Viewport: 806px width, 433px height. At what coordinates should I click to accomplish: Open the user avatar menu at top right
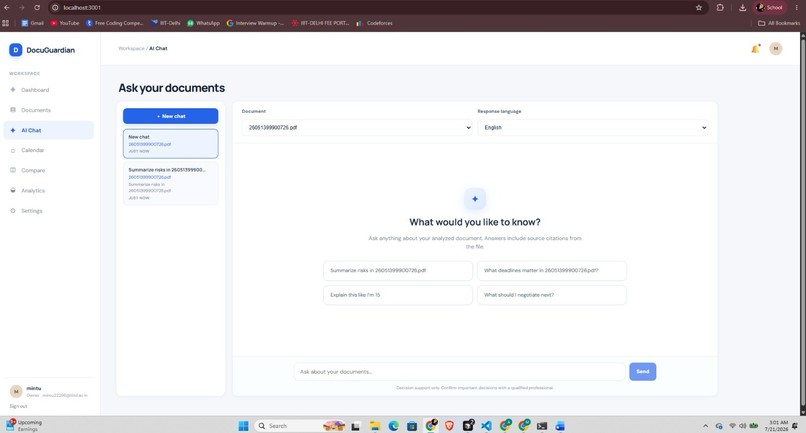point(776,48)
